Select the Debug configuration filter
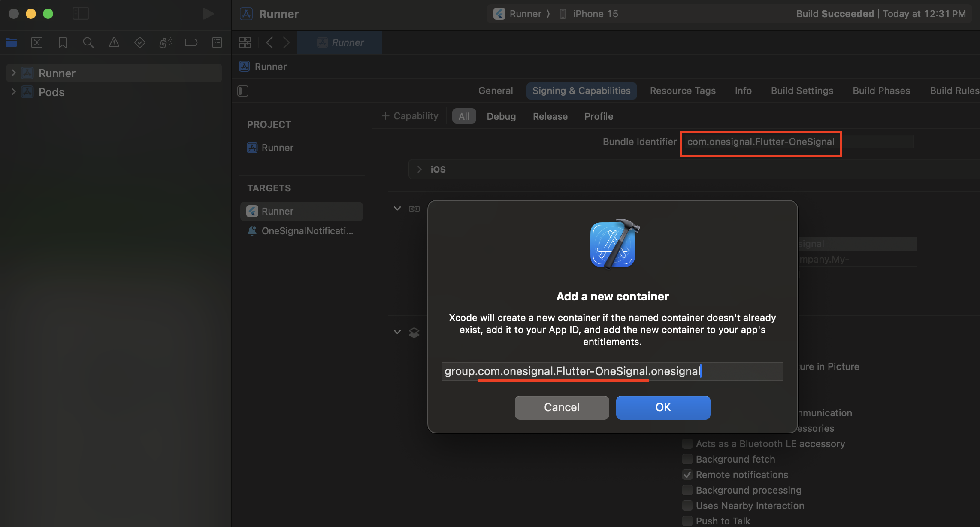This screenshot has width=980, height=527. (501, 116)
